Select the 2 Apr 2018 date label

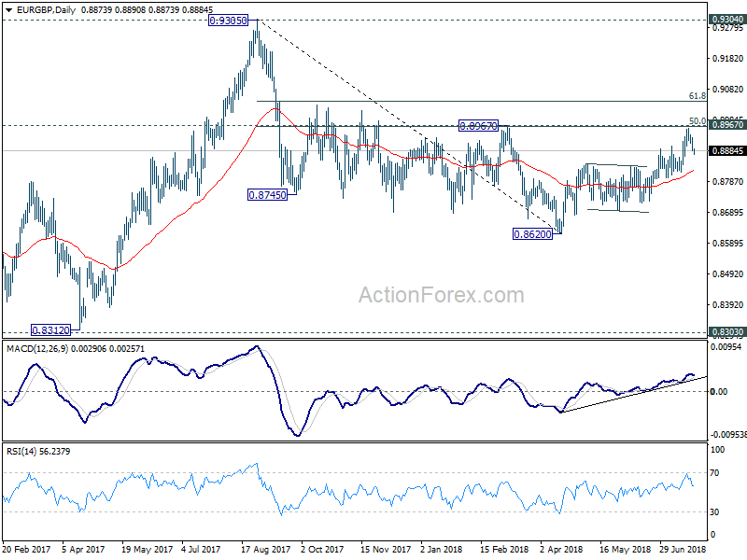561,549
